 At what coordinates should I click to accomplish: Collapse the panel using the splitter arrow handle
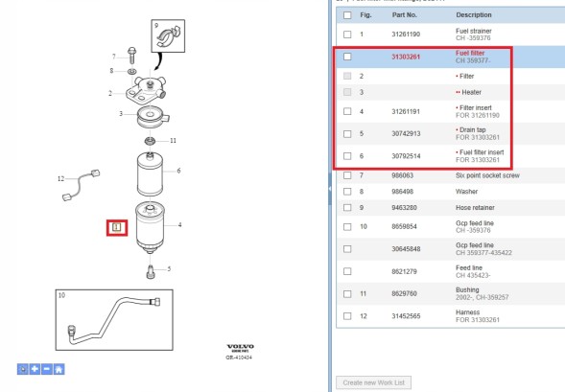click(x=330, y=189)
